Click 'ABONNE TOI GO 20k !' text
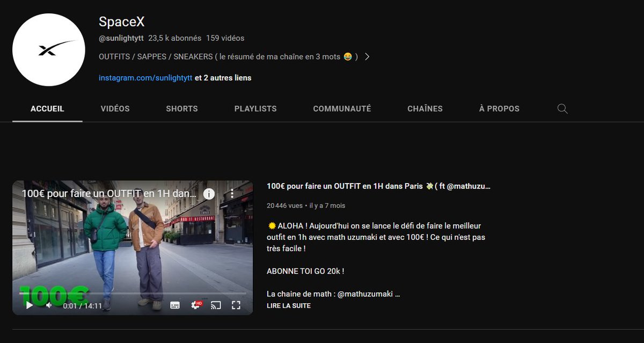This screenshot has width=644, height=343. click(305, 271)
